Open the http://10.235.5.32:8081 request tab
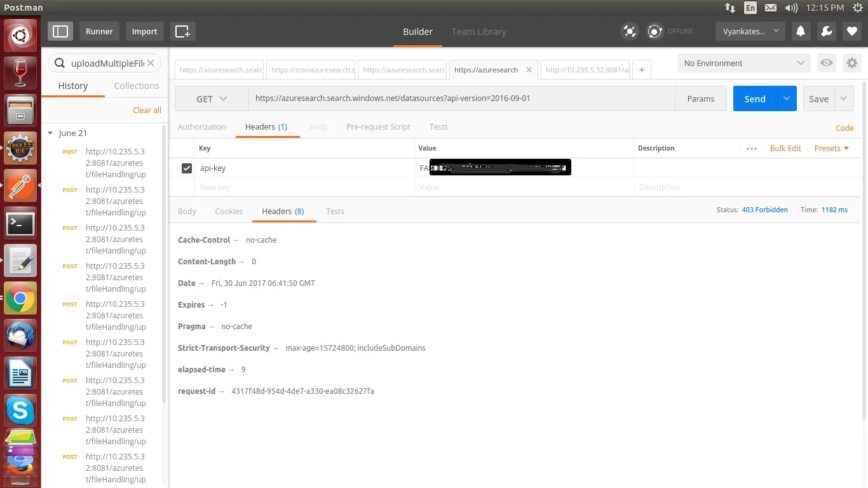This screenshot has height=488, width=868. 585,70
